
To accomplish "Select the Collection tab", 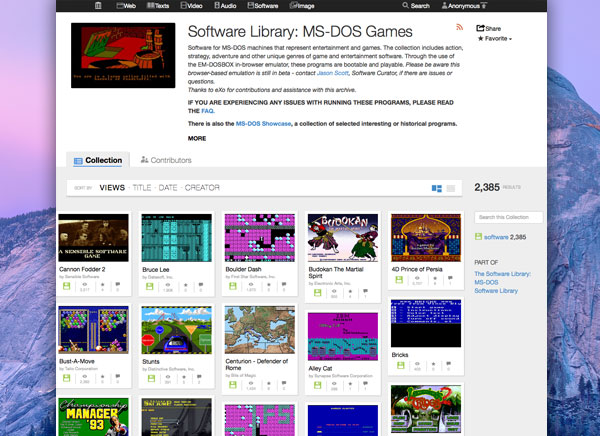I will [x=98, y=160].
